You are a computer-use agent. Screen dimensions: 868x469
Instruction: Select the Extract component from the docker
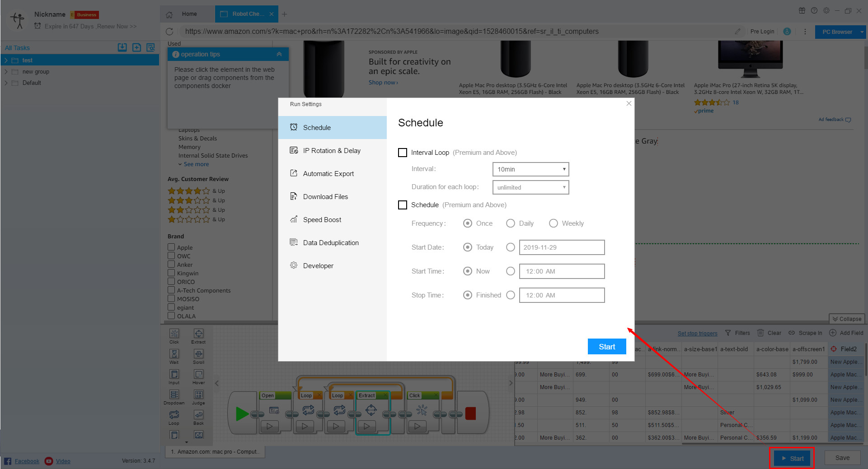tap(198, 334)
